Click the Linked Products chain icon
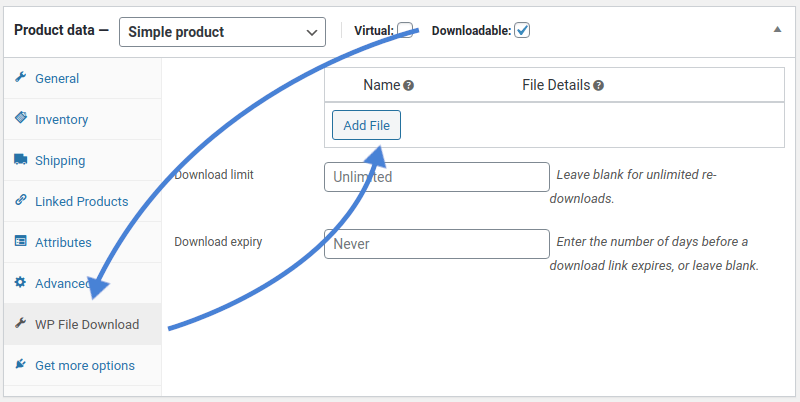 [x=20, y=201]
